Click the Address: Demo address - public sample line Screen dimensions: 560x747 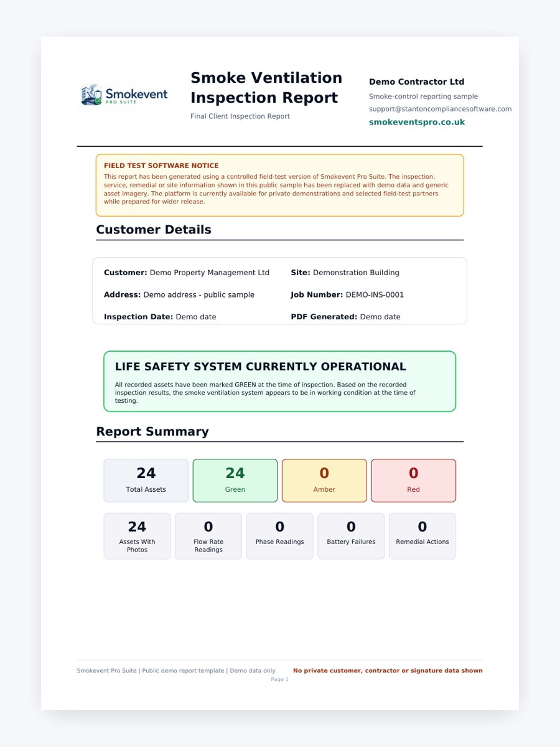click(179, 295)
